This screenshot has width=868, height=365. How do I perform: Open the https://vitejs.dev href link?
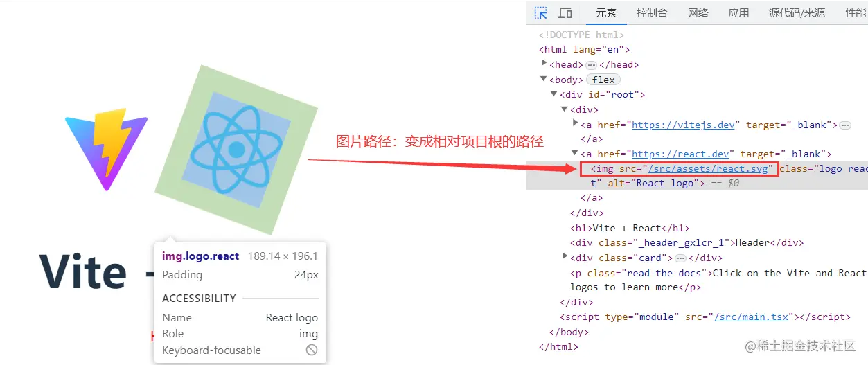point(683,125)
